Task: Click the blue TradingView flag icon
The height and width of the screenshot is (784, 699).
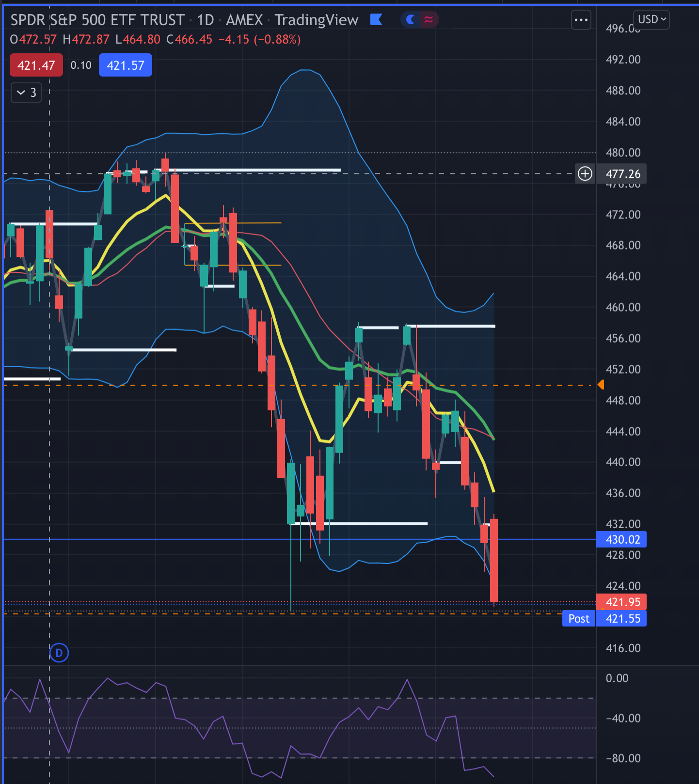Action: [x=376, y=19]
